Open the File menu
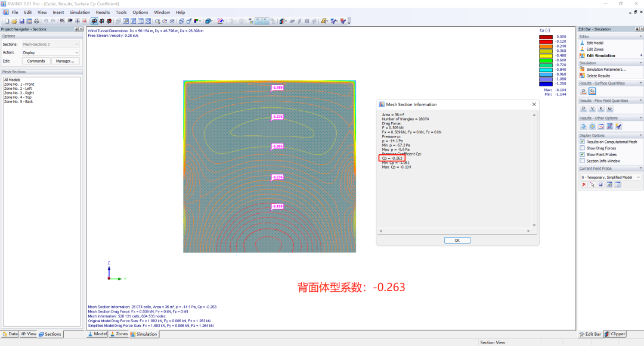This screenshot has height=346, width=644. click(x=15, y=13)
